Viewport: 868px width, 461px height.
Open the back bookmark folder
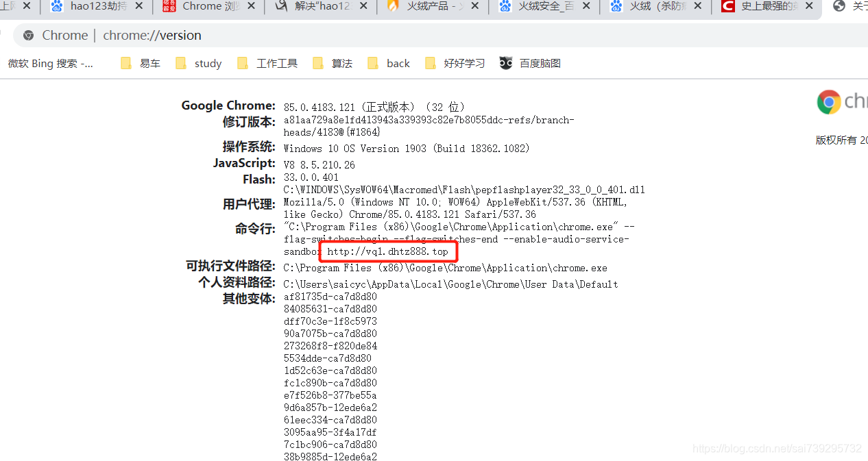click(x=389, y=63)
